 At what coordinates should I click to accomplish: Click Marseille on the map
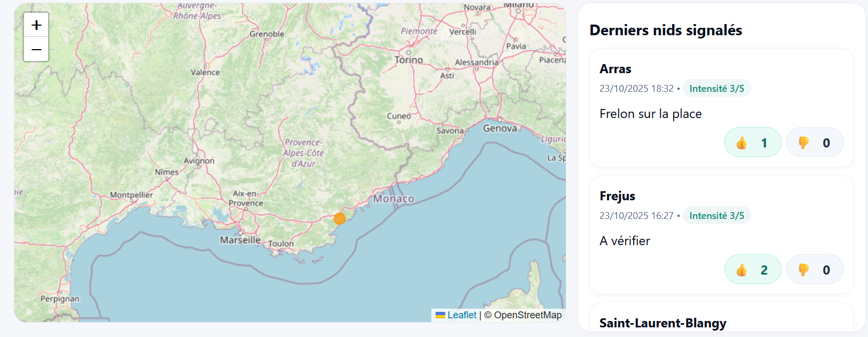click(x=240, y=240)
